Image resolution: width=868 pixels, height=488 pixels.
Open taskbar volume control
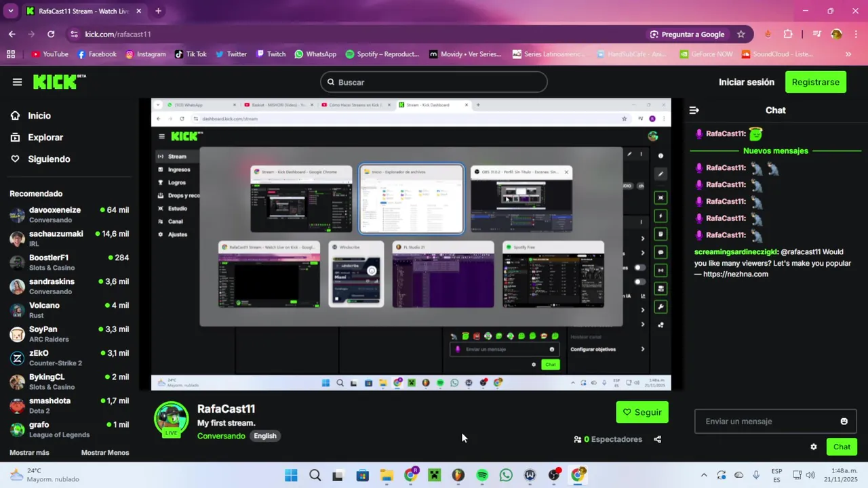[x=810, y=475]
